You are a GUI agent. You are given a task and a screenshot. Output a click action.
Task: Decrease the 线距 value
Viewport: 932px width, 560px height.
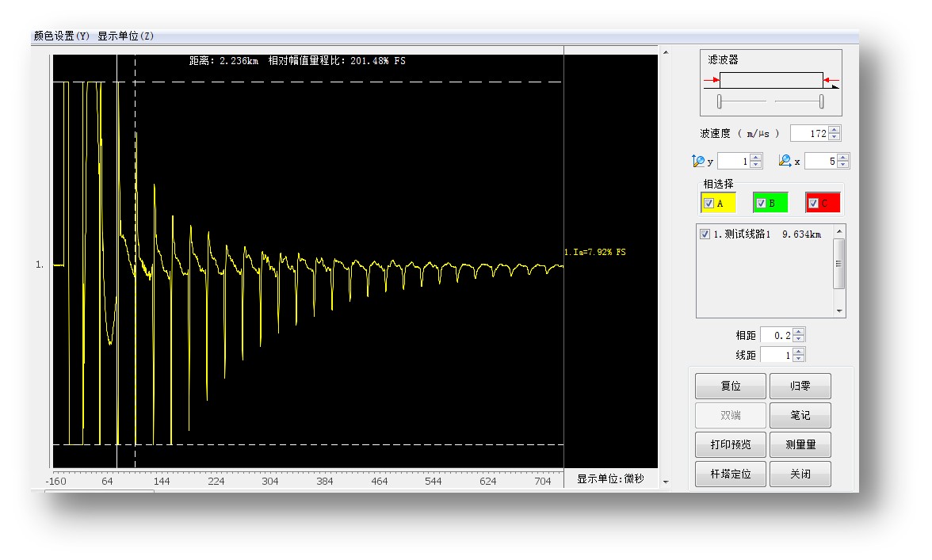(x=799, y=359)
